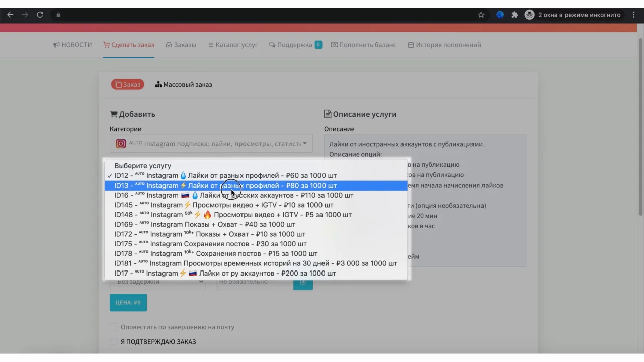Pick ID175 Сохранения постов ₽30
644x362 pixels.
(256, 244)
